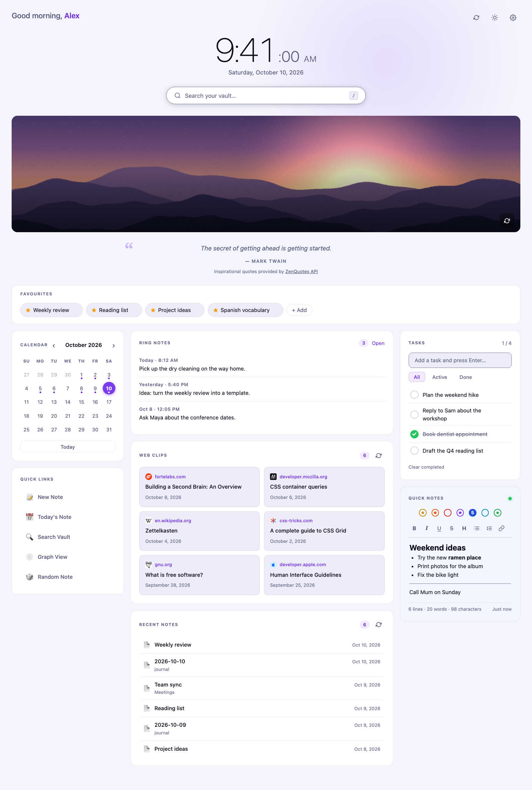Open the Zettelkasten web clip
Image resolution: width=532 pixels, height=790 pixels.
(x=199, y=531)
